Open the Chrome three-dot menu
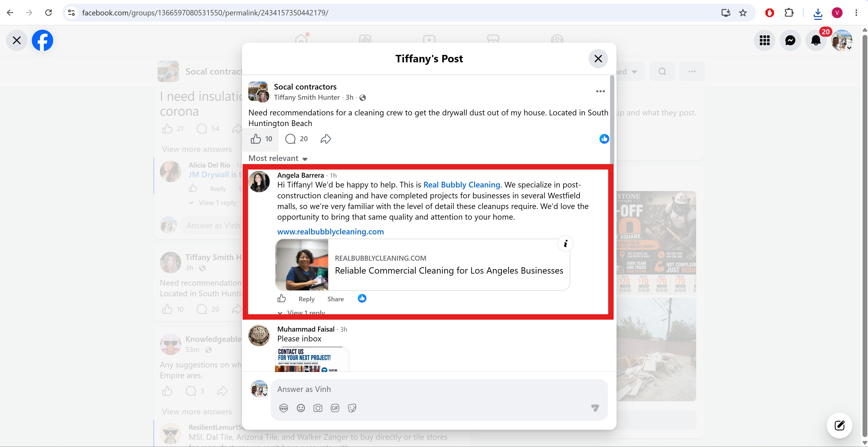The image size is (868, 447). [x=856, y=13]
